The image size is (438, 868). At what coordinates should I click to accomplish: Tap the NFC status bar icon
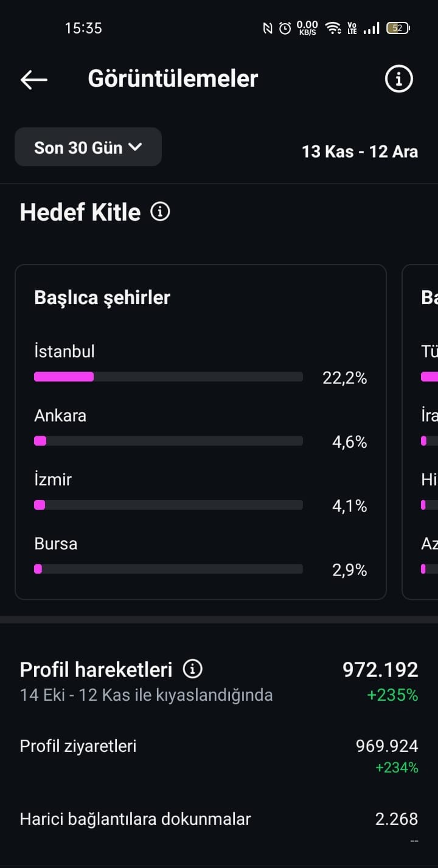coord(268,28)
